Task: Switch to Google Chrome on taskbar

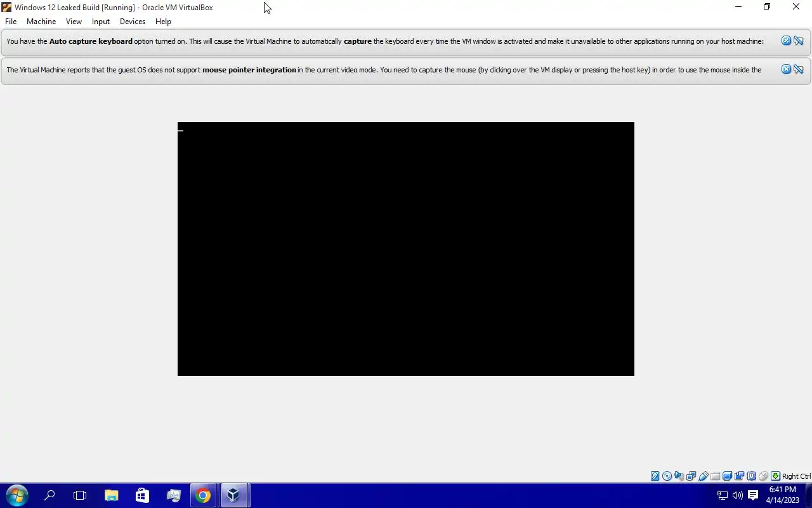Action: coord(203,495)
